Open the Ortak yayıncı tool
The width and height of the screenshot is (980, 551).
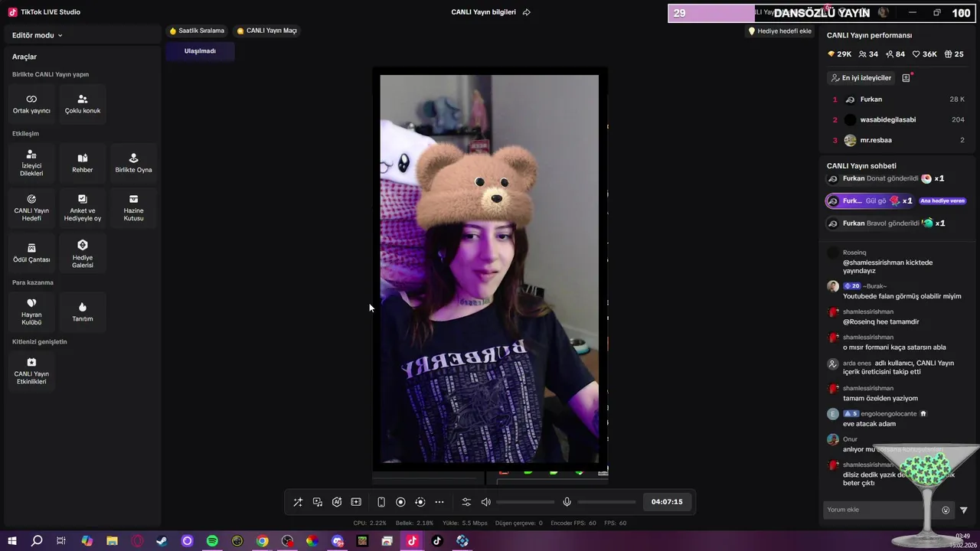tap(31, 104)
